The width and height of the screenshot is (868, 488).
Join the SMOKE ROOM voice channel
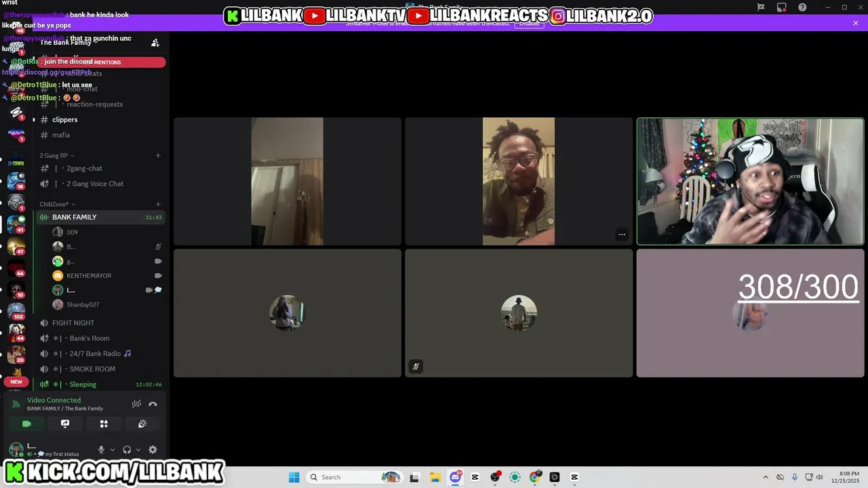92,369
